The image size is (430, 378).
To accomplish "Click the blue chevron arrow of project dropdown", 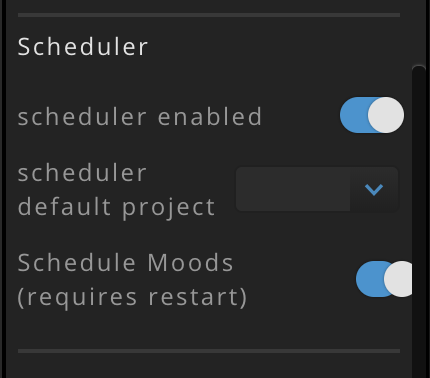I will click(x=374, y=189).
